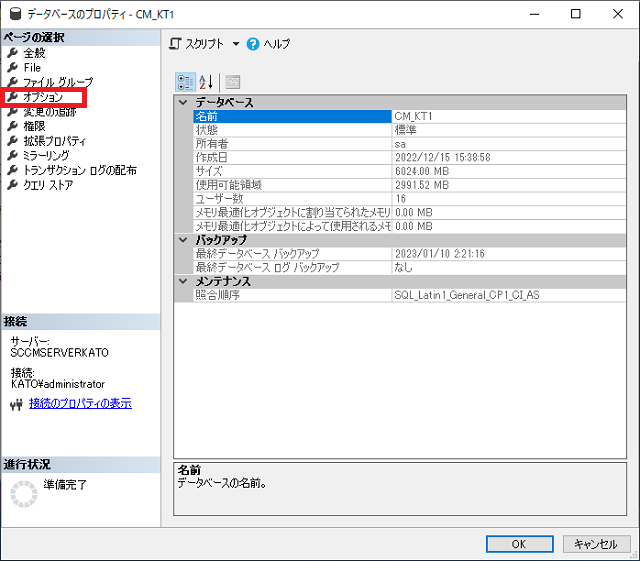Open the オプション page
Screen dimensions: 640x561
43,97
